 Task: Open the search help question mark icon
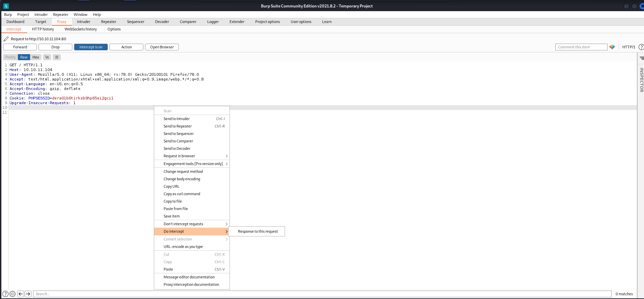tap(5, 294)
